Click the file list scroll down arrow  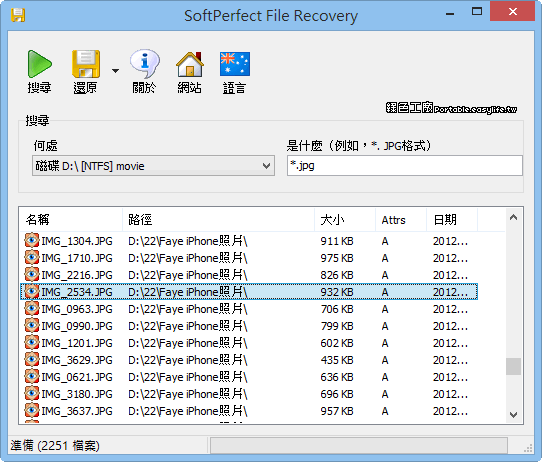[x=514, y=414]
